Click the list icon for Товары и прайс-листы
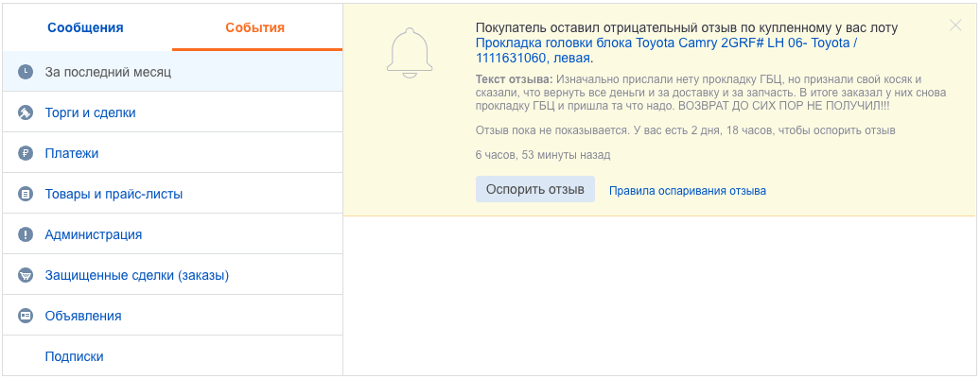The width and height of the screenshot is (980, 379). [26, 194]
